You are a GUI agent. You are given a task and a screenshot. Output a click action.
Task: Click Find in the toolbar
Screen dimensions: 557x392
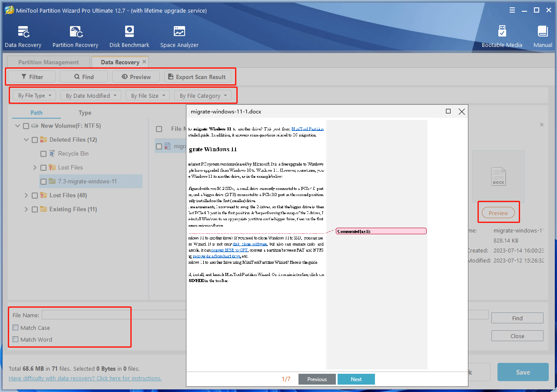[x=84, y=77]
